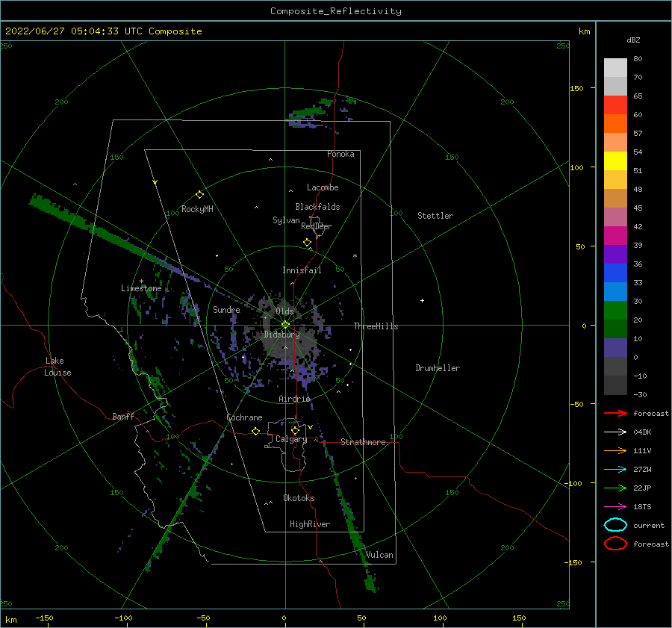Click the timestamp 2022/06/27 05:04:33 UTC Composite
672x628 pixels.
pyautogui.click(x=103, y=31)
